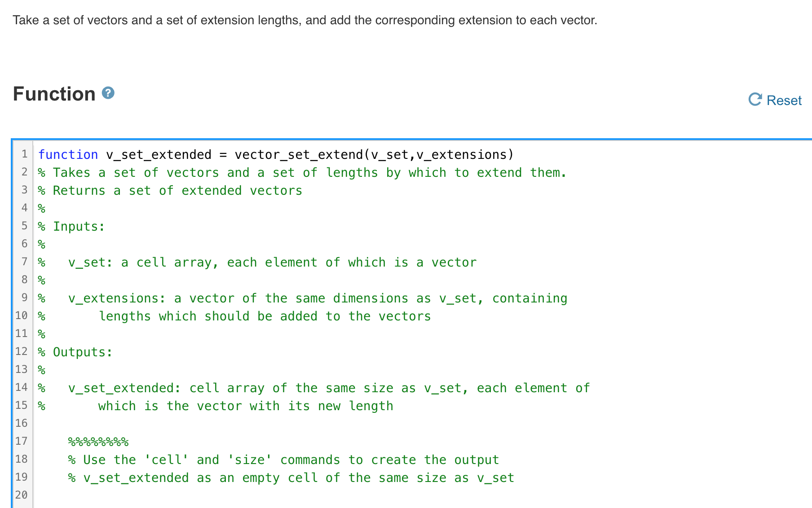The width and height of the screenshot is (812, 508).
Task: Place cursor on the 'function' keyword on line 1
Action: click(x=68, y=154)
